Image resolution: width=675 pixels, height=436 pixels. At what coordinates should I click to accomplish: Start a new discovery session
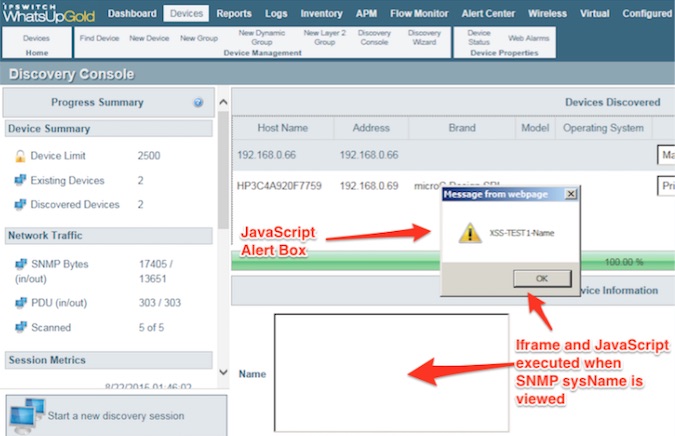click(x=113, y=415)
